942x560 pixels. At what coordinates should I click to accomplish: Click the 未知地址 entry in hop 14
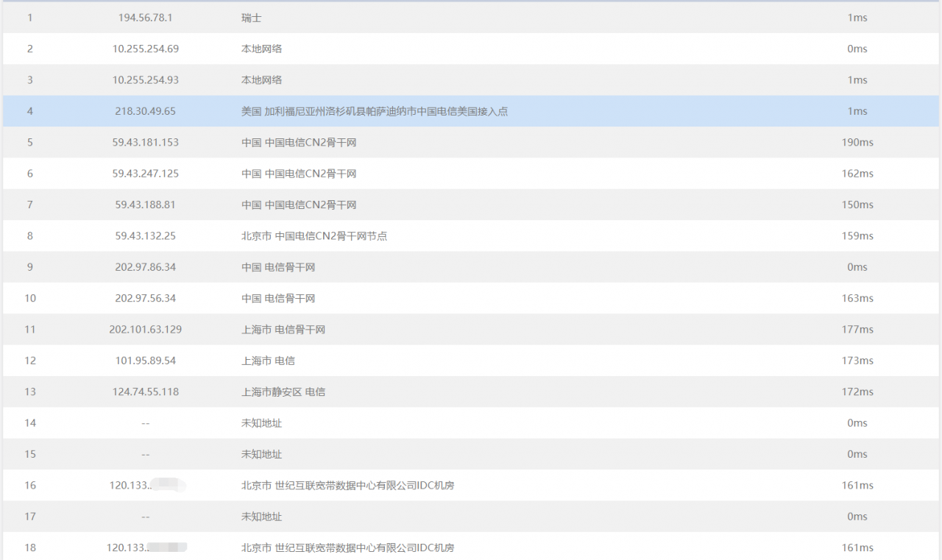pyautogui.click(x=261, y=423)
